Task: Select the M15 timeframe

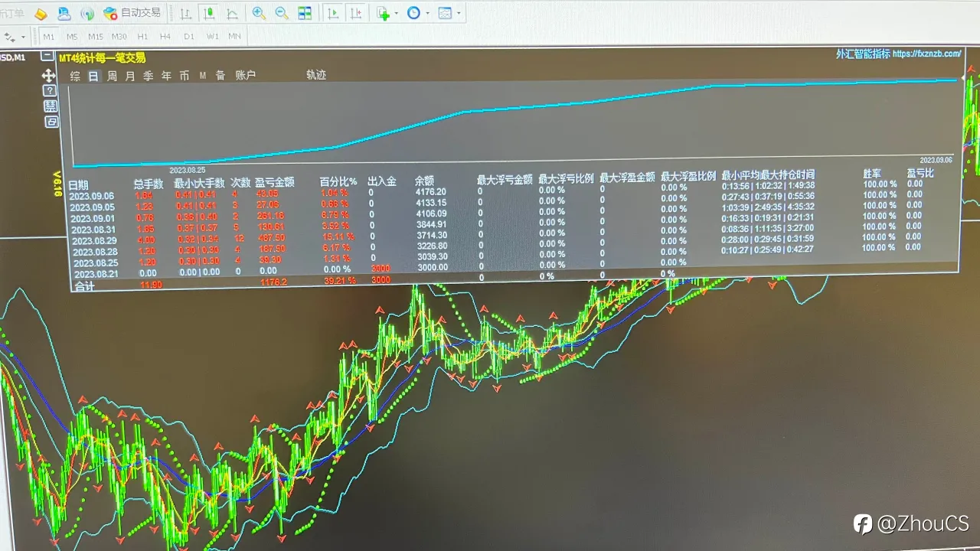Action: tap(95, 36)
